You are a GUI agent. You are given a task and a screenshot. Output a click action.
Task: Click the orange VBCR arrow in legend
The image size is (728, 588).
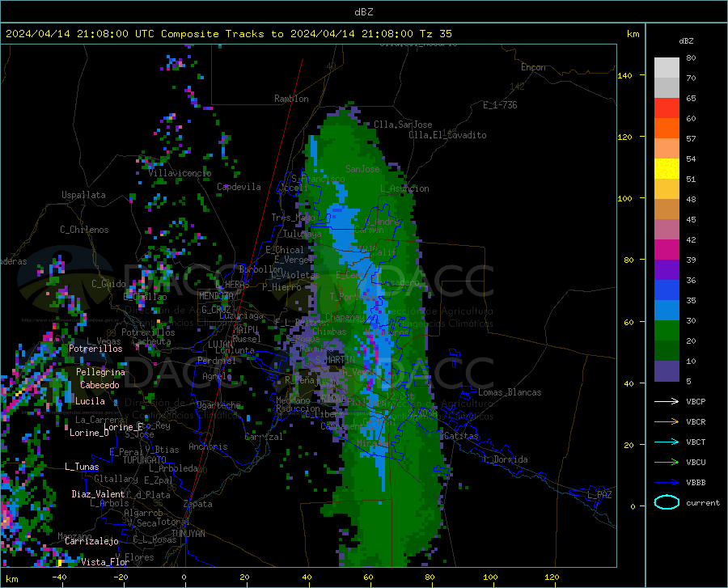(667, 422)
